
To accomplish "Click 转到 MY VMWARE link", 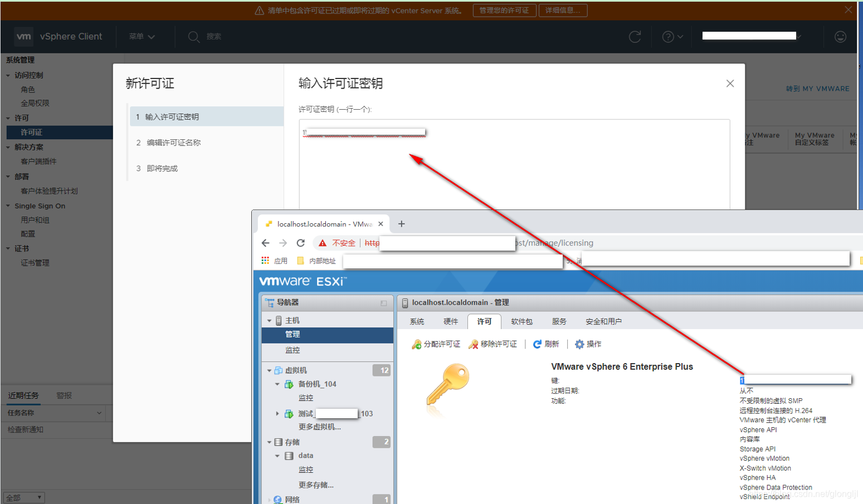I will [x=817, y=89].
